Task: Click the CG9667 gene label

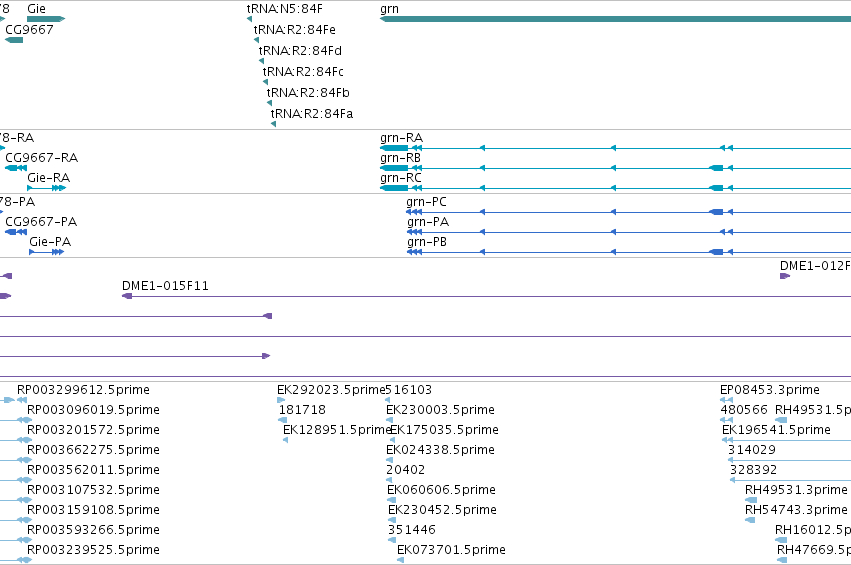Action: click(29, 29)
